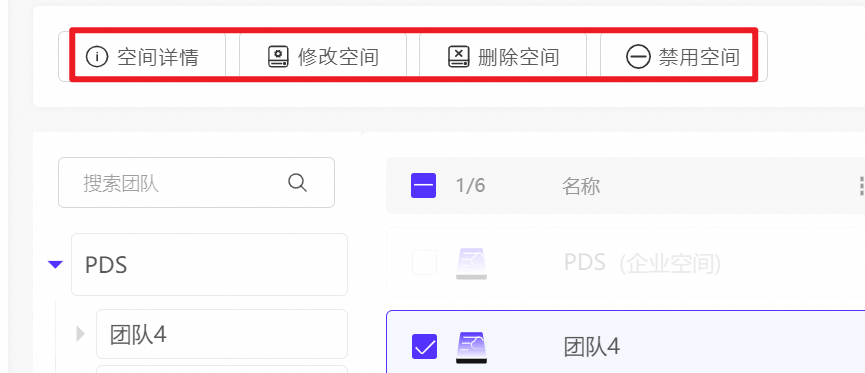Check the PDS (企业空间) row checkbox
Viewport: 865px width, 373px height.
(424, 262)
